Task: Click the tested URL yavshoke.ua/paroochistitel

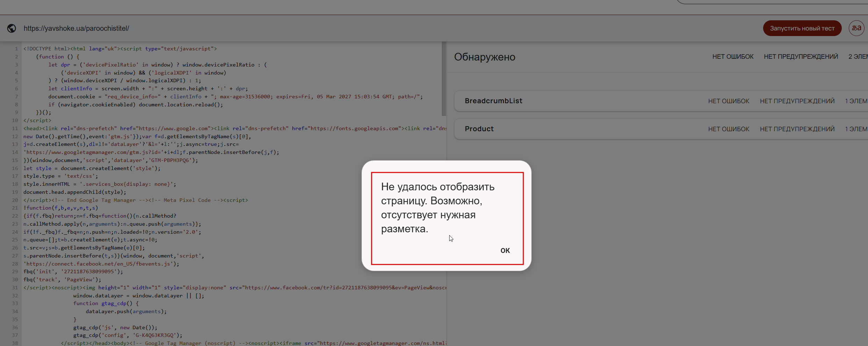Action: pyautogui.click(x=77, y=28)
